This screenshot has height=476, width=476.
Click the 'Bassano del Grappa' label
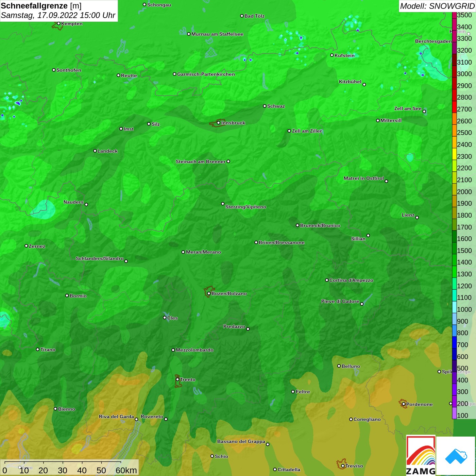pyautogui.click(x=241, y=441)
